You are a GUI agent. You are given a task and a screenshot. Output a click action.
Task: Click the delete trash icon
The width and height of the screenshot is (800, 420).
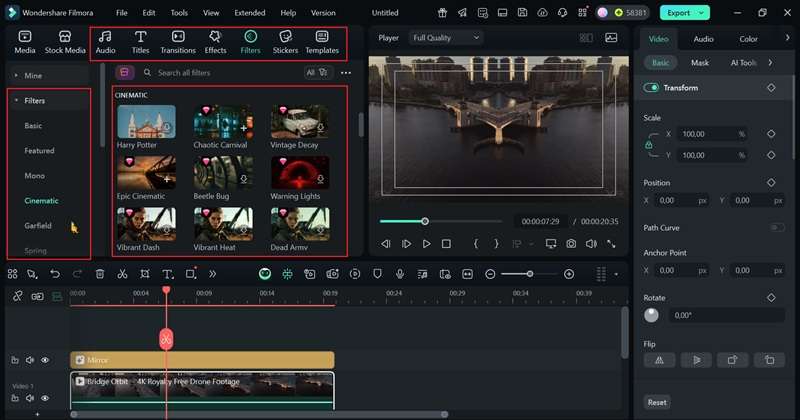[100, 274]
